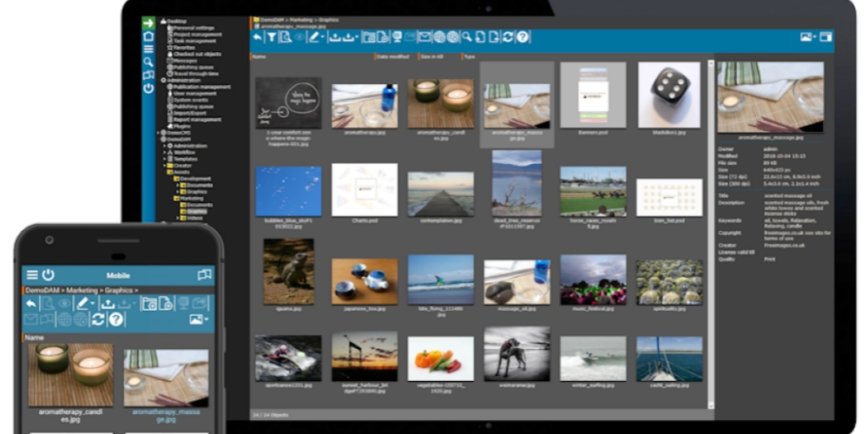Toggle the green arrow navigation collapse button

(148, 23)
